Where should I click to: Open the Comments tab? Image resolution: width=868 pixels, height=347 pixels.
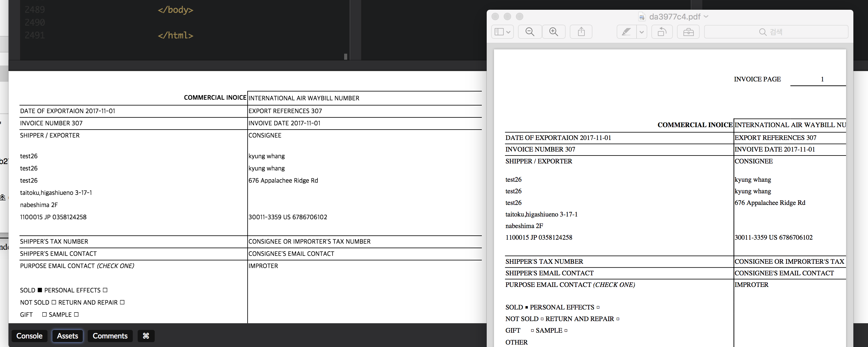coord(110,336)
